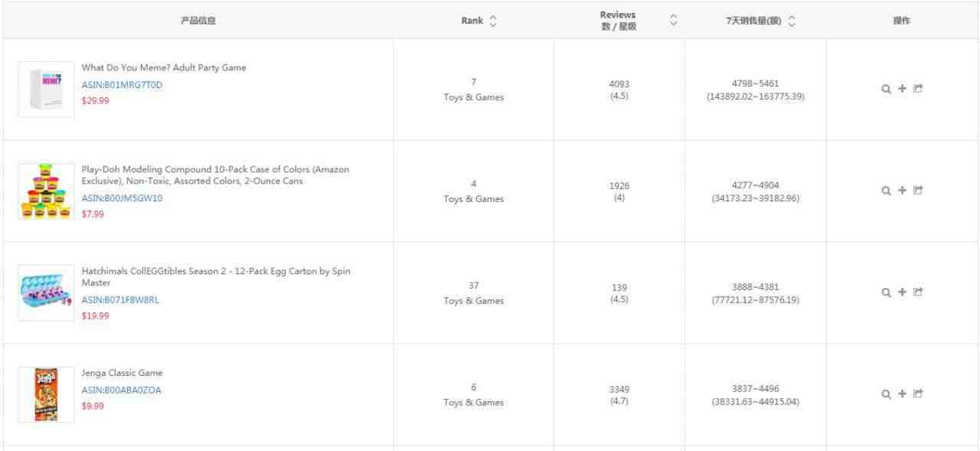Click the plus icon for Jenga Classic Game
Screen dimensions: 980x451
(x=902, y=394)
